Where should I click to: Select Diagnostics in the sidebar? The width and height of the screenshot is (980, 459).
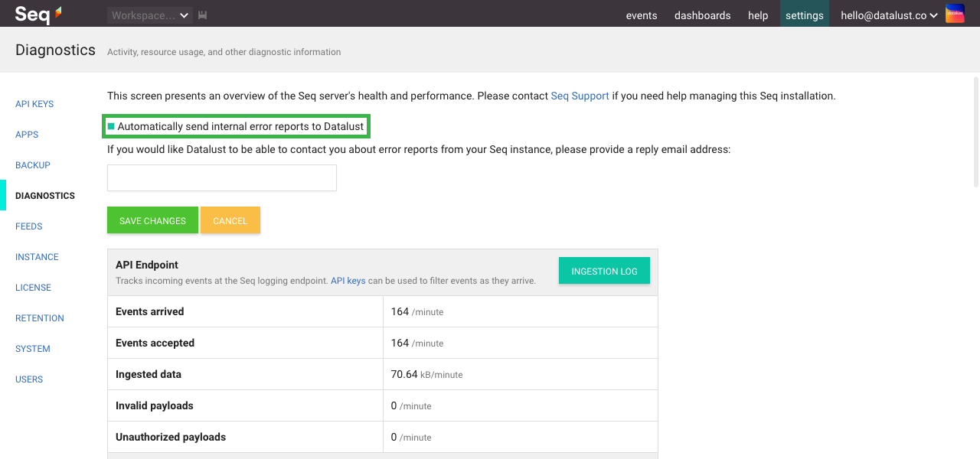(x=45, y=196)
